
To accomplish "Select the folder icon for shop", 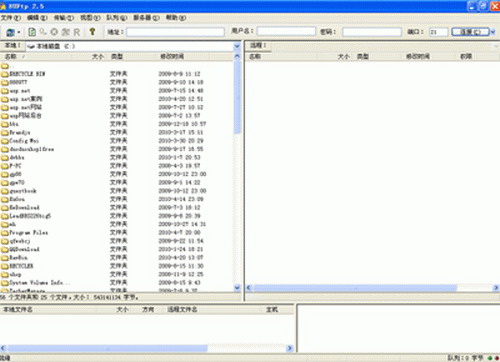I will [x=5, y=274].
